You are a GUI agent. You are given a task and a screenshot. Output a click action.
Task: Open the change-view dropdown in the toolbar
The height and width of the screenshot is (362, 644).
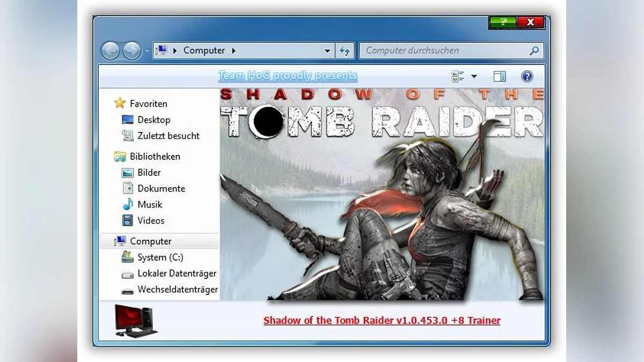[474, 76]
